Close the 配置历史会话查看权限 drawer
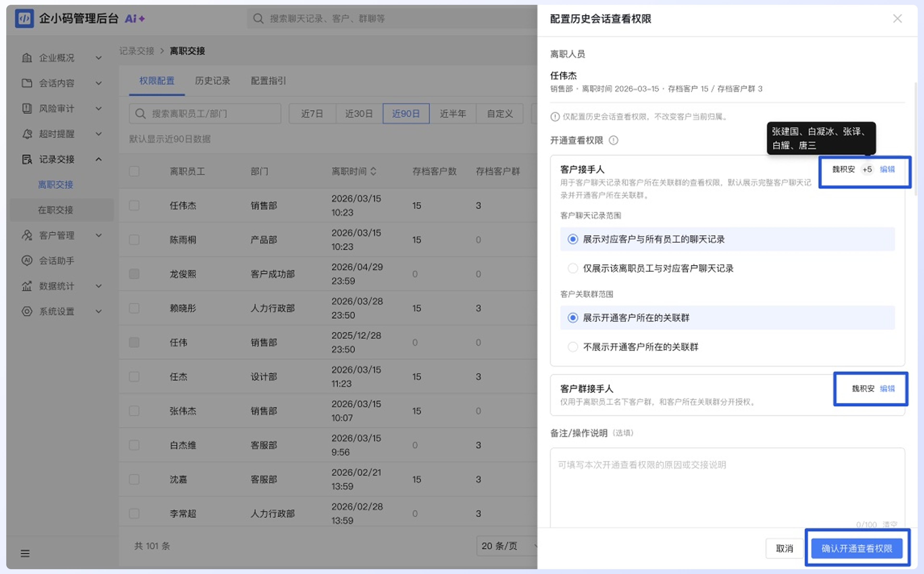 coord(898,19)
